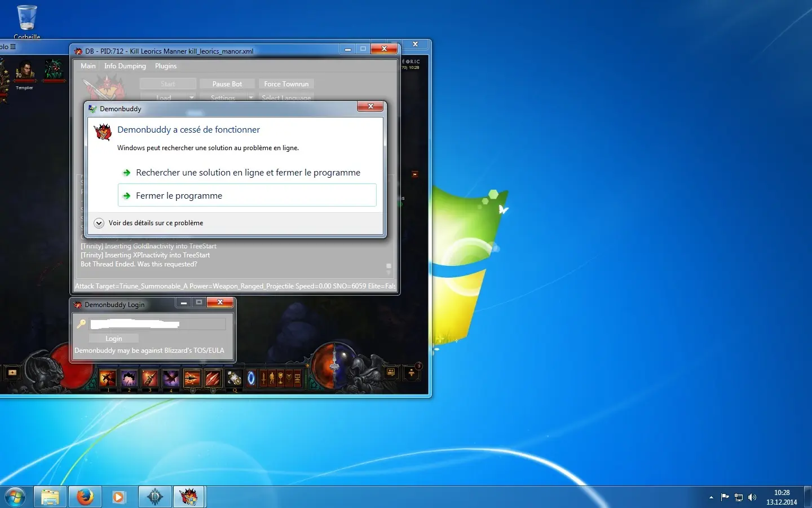Expand 'Voir des détails sur ce problème'
The width and height of the screenshot is (812, 508).
pos(149,223)
